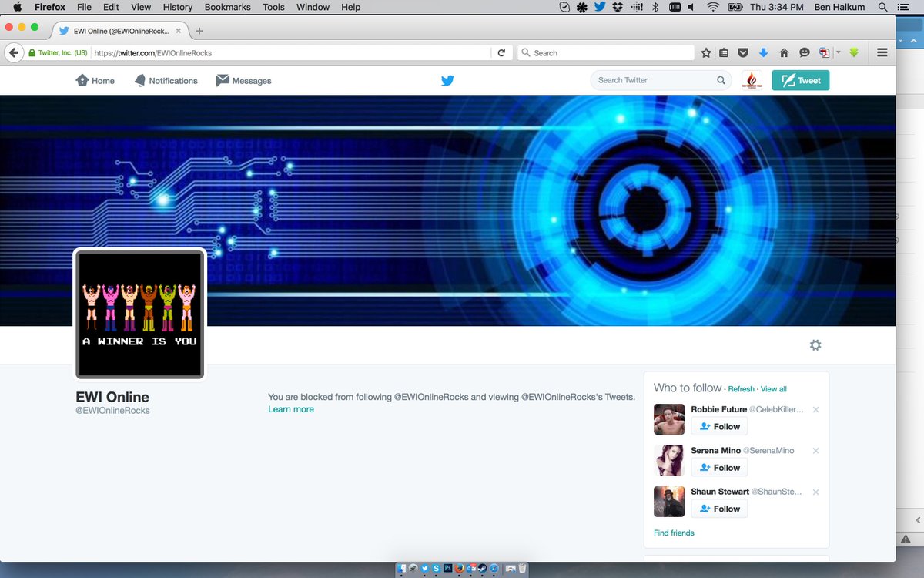
Task: Open the Bluetooth menu bar icon
Action: 655,7
